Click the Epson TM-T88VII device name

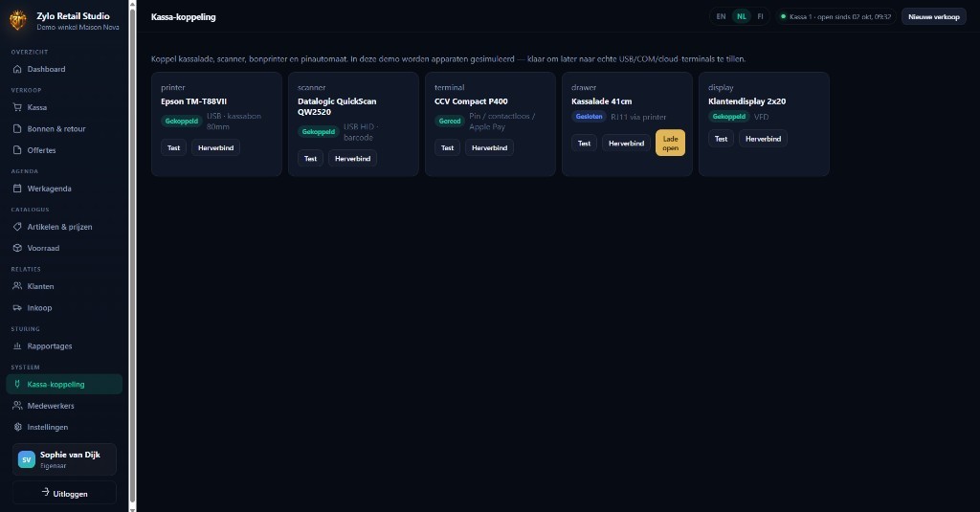193,101
